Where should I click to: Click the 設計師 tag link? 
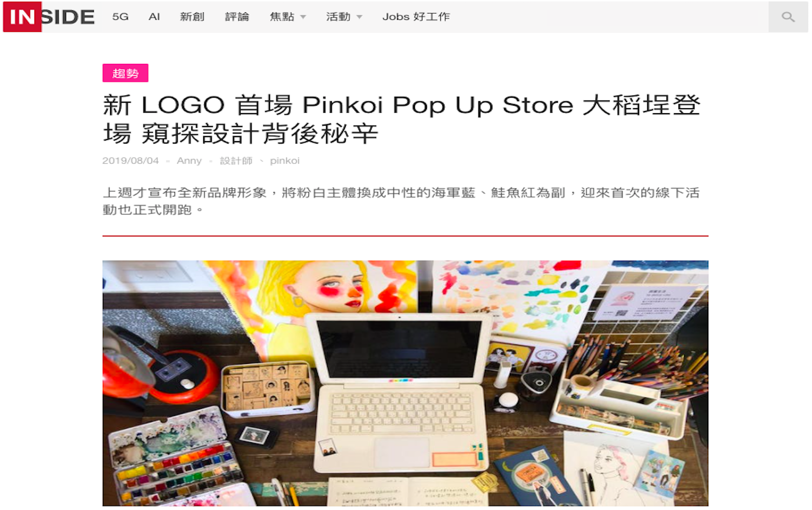point(236,161)
